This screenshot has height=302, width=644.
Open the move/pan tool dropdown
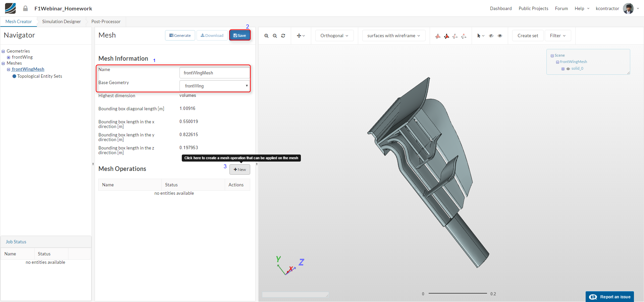pyautogui.click(x=301, y=36)
